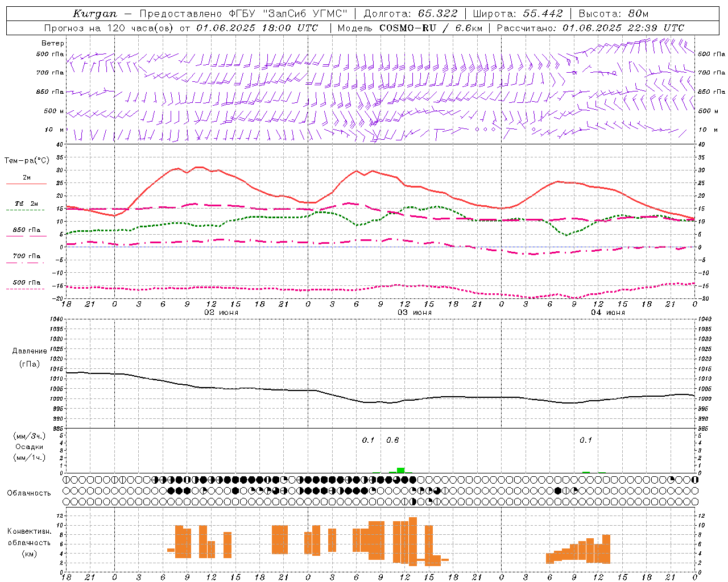Click the precipitation value "0.6"
This screenshot has width=728, height=582.
(392, 440)
